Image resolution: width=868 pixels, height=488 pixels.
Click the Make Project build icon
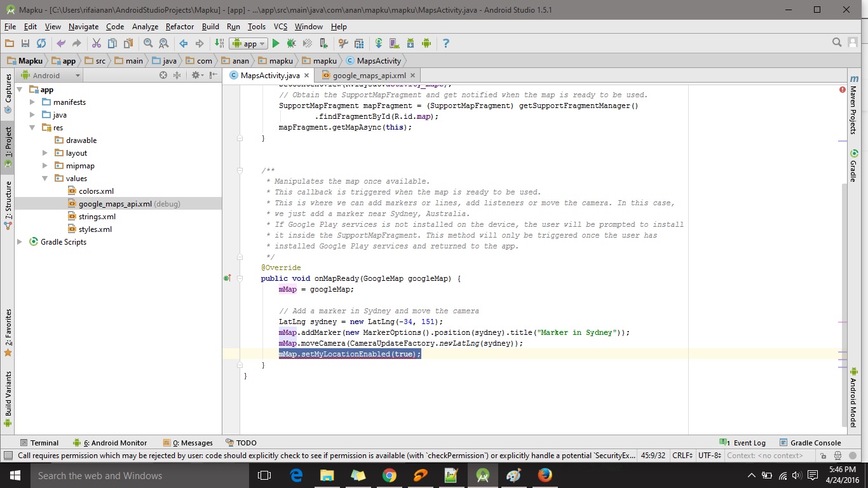(x=219, y=43)
